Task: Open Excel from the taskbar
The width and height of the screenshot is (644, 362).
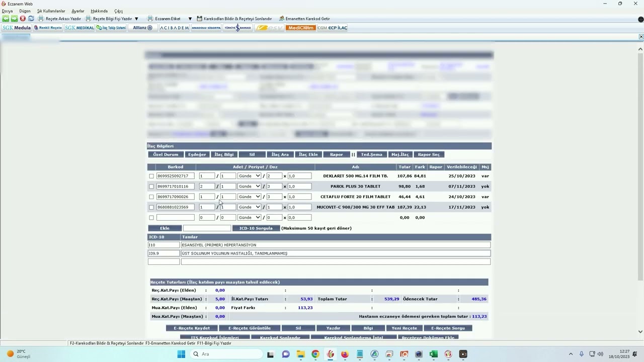Action: click(433, 354)
